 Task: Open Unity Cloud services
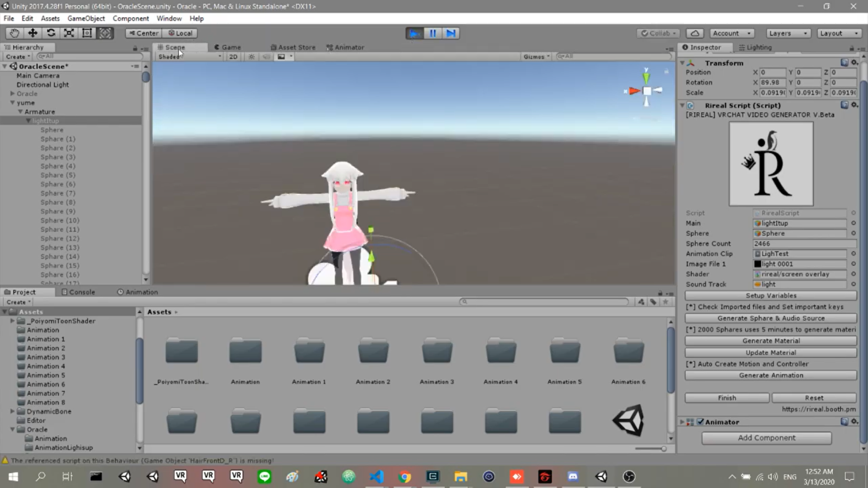pyautogui.click(x=694, y=33)
